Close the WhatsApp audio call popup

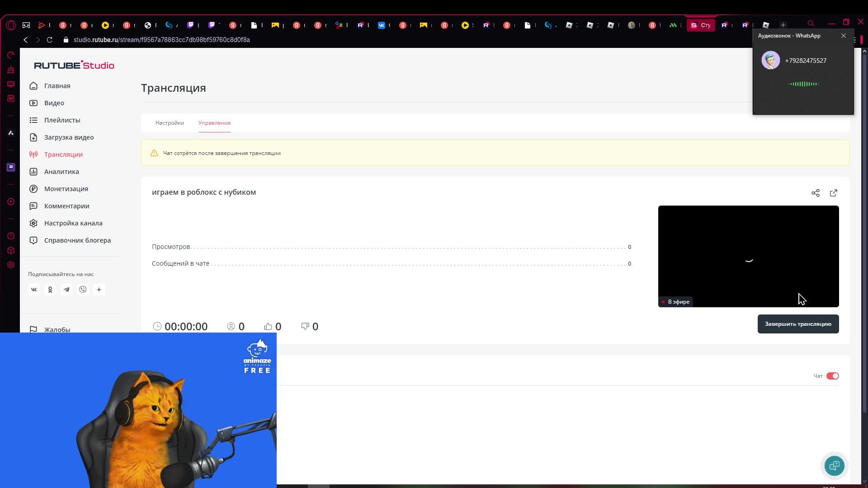point(844,36)
